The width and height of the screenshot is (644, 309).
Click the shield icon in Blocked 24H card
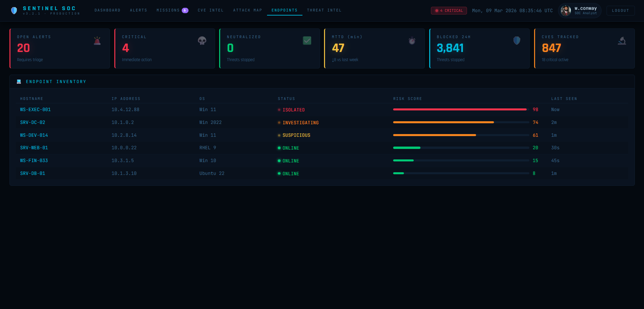tap(517, 41)
